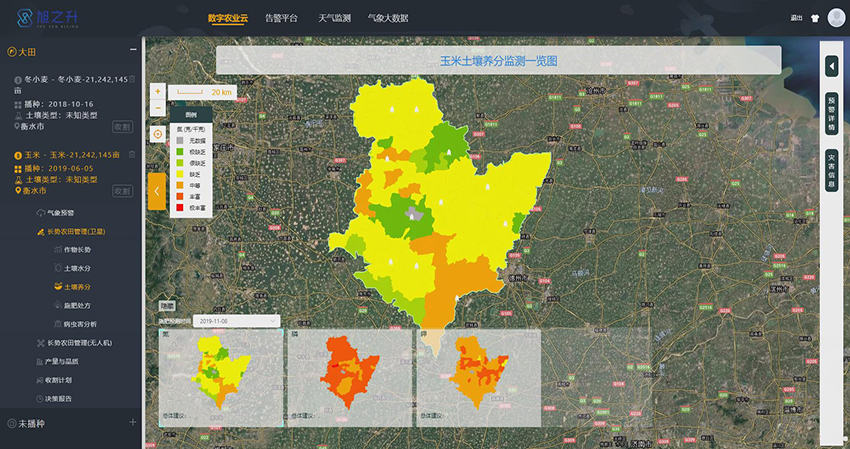Viewport: 850px width, 449px height.
Task: Click the T-shirt theme icon in header
Action: pyautogui.click(x=814, y=17)
